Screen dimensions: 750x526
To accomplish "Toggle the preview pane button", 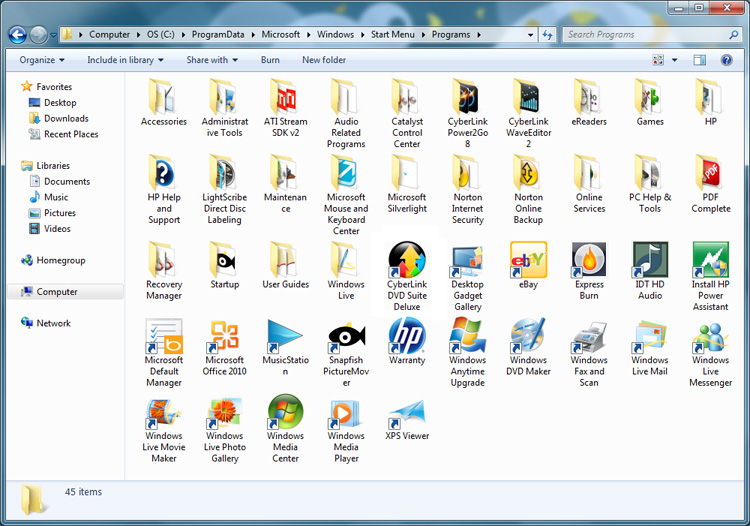I will click(699, 60).
